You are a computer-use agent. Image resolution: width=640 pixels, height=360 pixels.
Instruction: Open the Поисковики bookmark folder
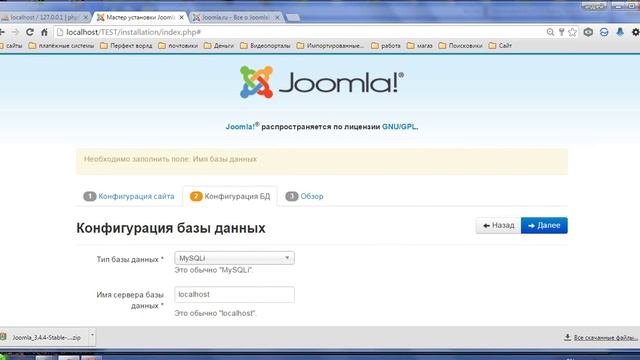click(460, 46)
